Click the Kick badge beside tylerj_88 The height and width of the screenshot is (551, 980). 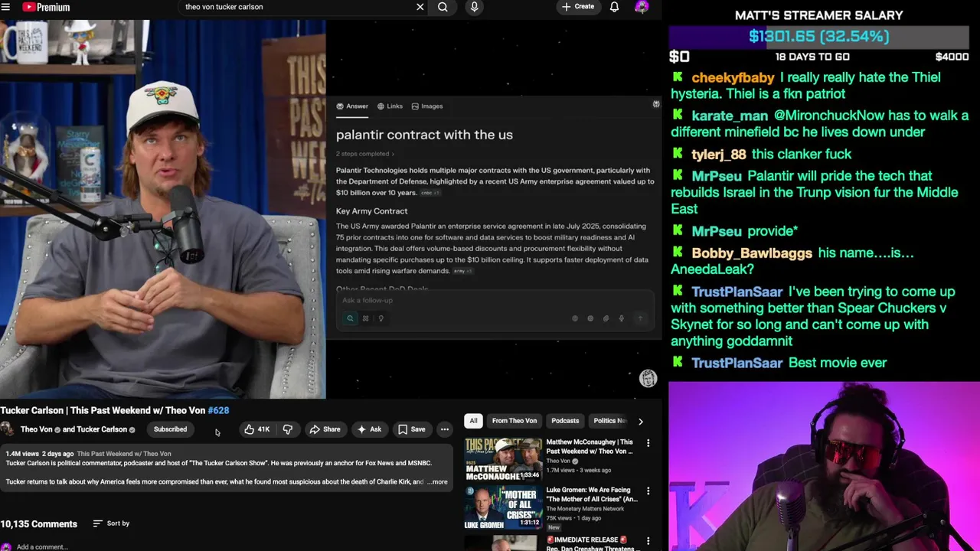click(678, 154)
